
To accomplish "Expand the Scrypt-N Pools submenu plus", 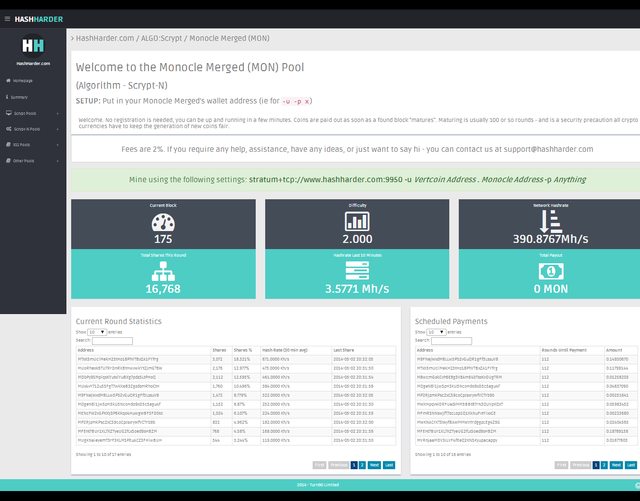I will pos(58,129).
